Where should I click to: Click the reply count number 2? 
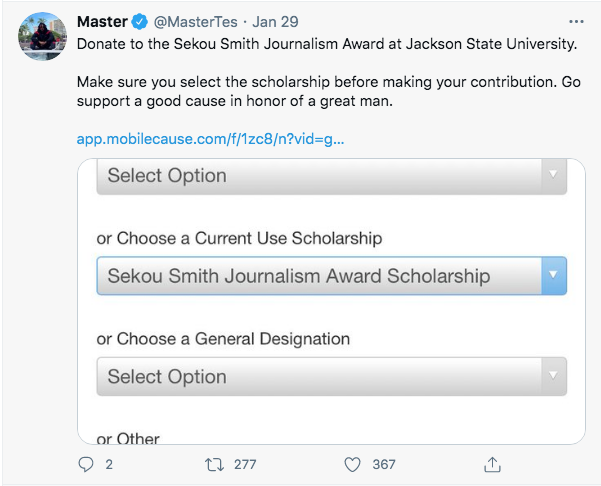pyautogui.click(x=109, y=464)
